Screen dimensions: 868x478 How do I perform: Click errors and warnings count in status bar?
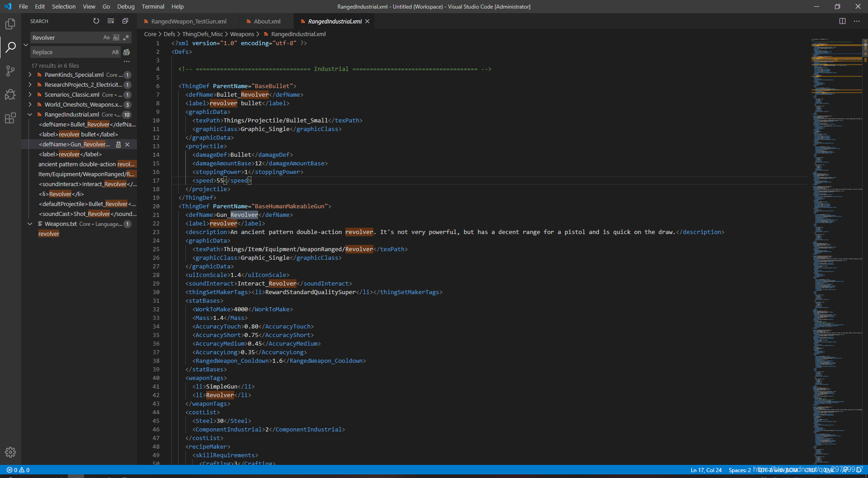[x=18, y=470]
